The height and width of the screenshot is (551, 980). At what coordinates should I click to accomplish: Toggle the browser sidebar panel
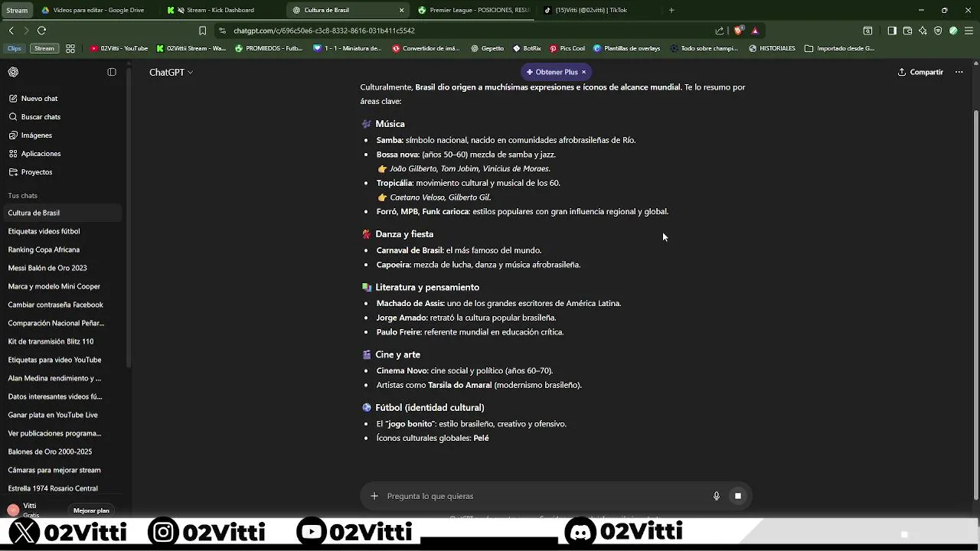892,31
